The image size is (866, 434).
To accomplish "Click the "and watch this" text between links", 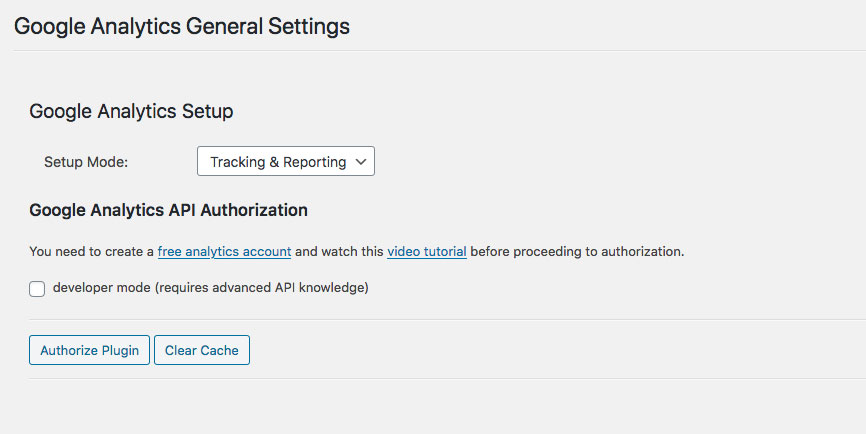I will [339, 251].
